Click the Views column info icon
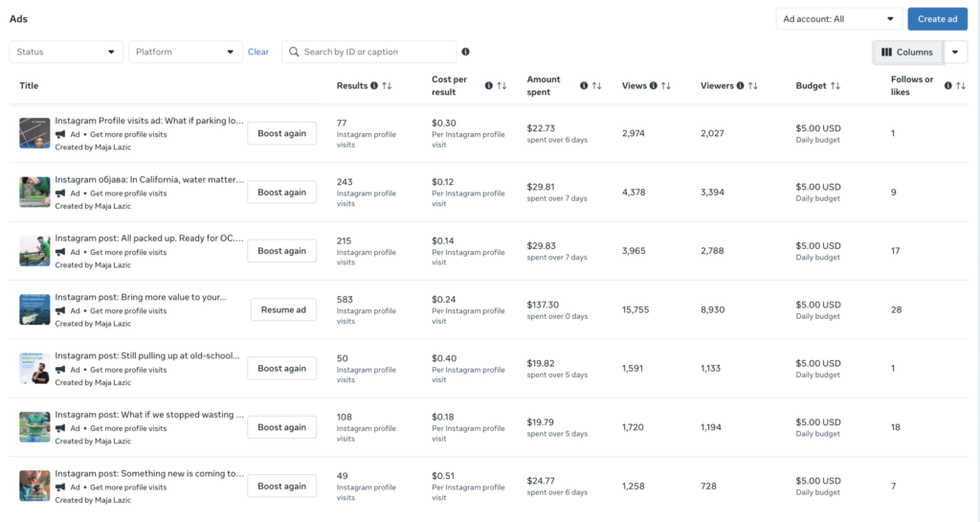 pos(653,86)
